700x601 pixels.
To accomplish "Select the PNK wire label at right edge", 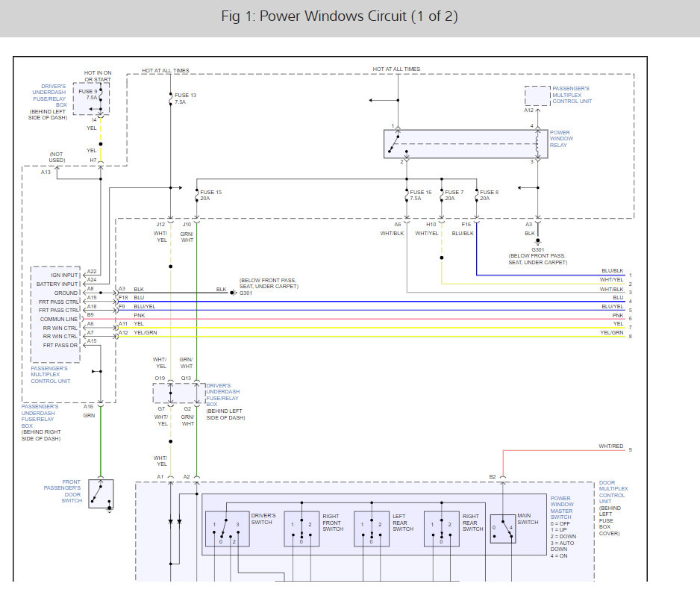I will [617, 316].
